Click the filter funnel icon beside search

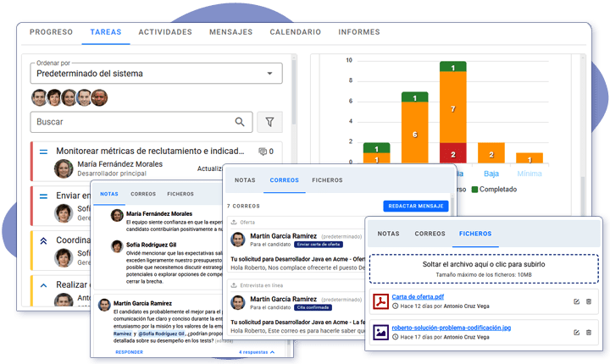[x=269, y=123]
